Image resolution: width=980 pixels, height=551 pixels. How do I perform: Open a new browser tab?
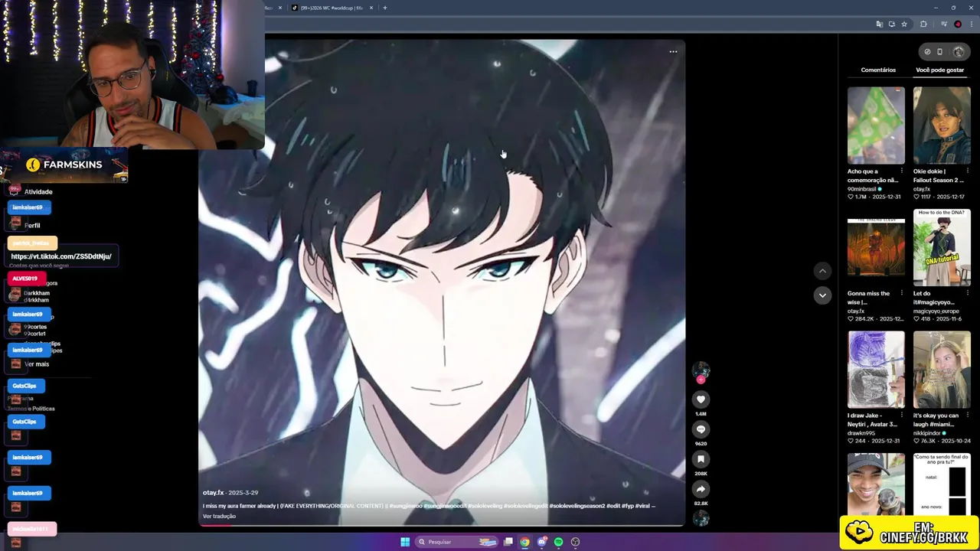click(385, 8)
